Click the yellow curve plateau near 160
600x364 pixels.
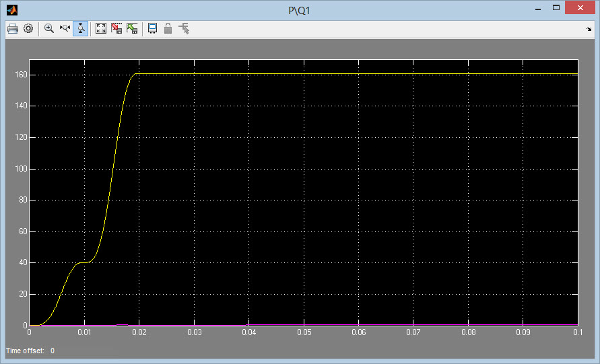337,74
